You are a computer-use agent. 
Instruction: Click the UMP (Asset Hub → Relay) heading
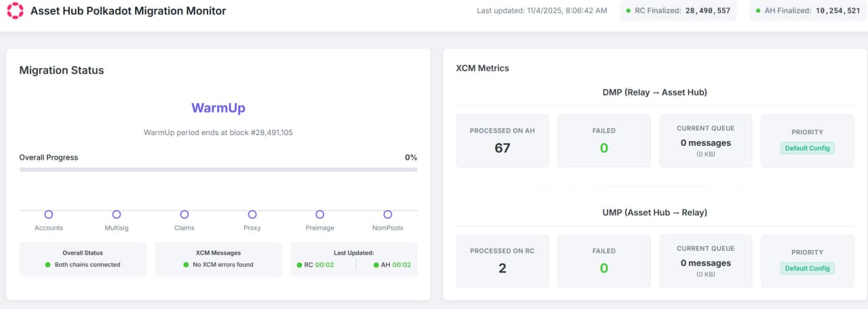click(x=654, y=213)
